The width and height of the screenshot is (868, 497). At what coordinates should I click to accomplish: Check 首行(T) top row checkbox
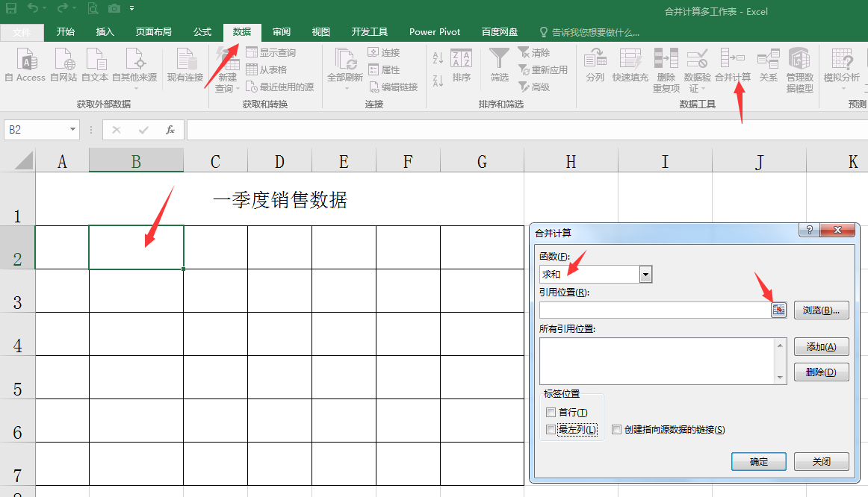pos(551,413)
